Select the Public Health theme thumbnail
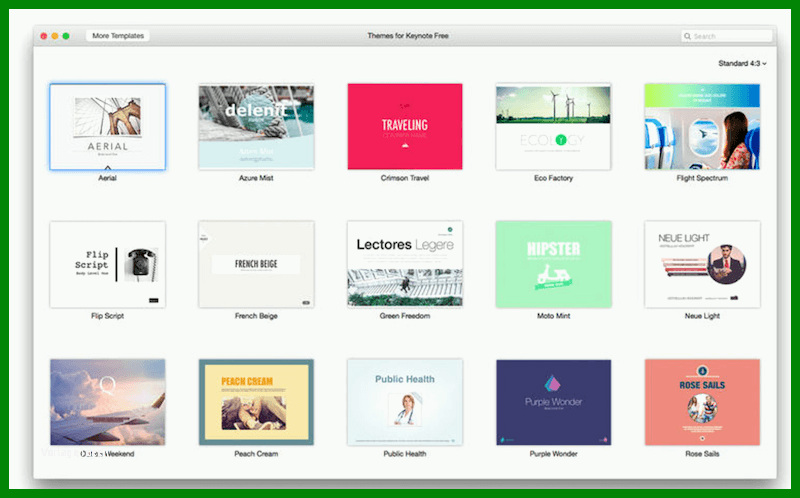The height and width of the screenshot is (498, 800). click(405, 402)
